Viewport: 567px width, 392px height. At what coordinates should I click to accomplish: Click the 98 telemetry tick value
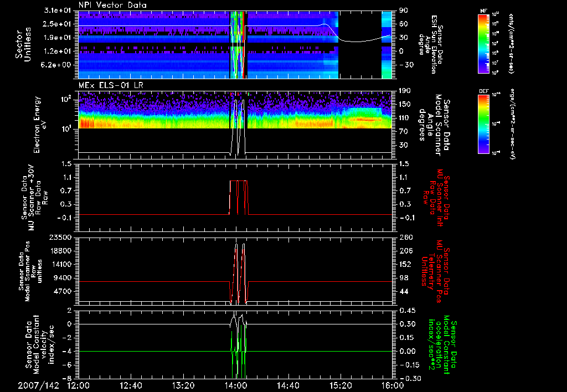(404, 278)
